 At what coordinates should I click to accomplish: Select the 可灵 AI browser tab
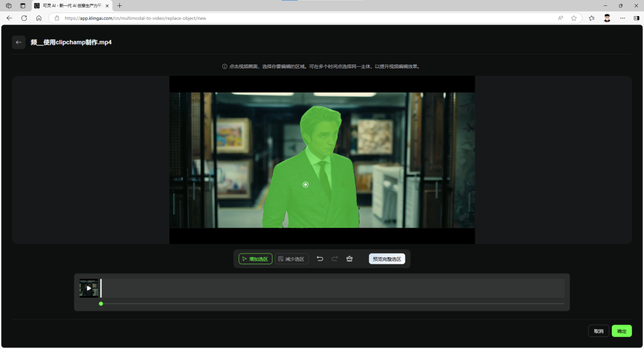pos(72,5)
